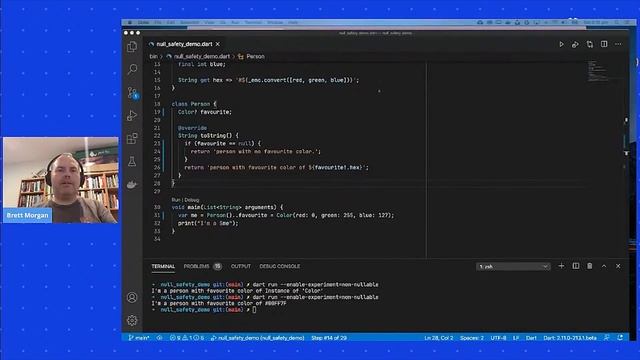Maximize the panel with chevron up
The image size is (640, 360).
click(604, 266)
